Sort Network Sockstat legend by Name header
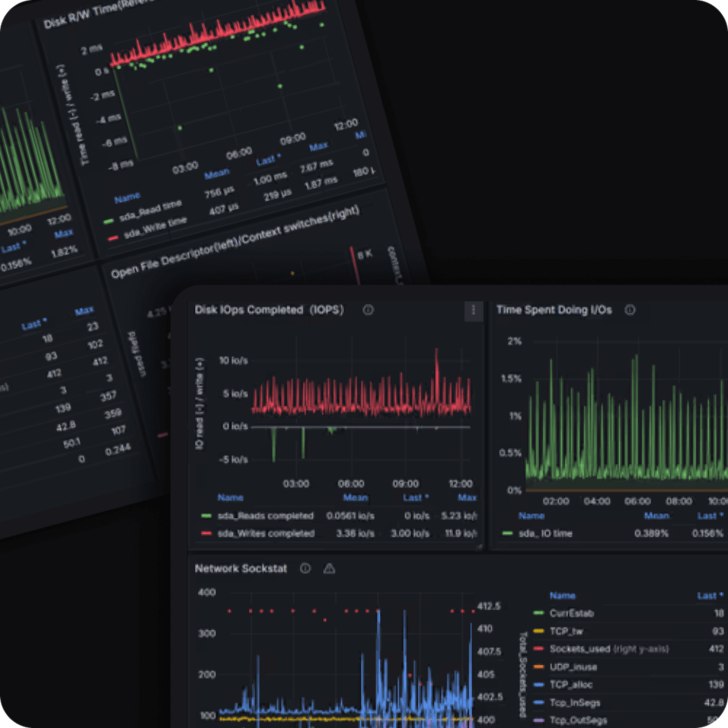728x728 pixels. pos(562,595)
